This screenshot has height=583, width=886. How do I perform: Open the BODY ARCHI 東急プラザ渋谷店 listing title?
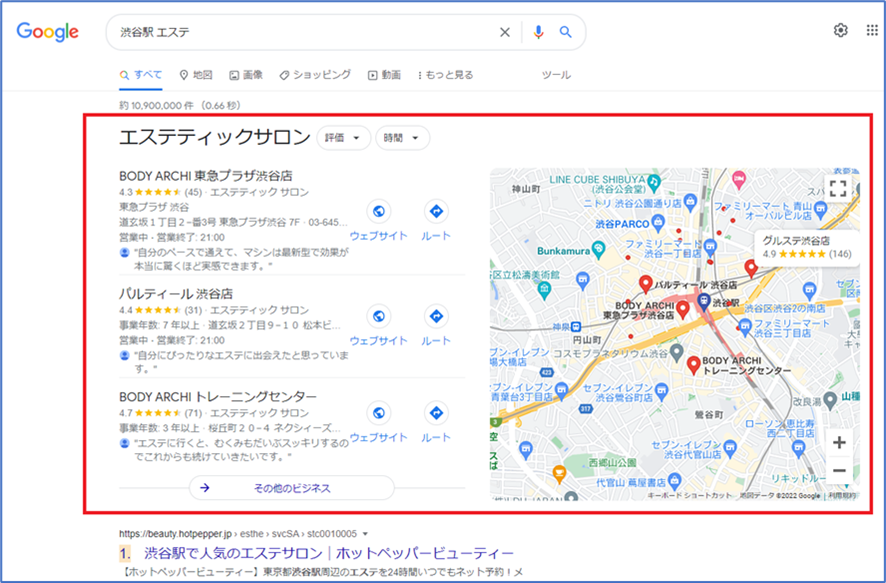pyautogui.click(x=206, y=176)
